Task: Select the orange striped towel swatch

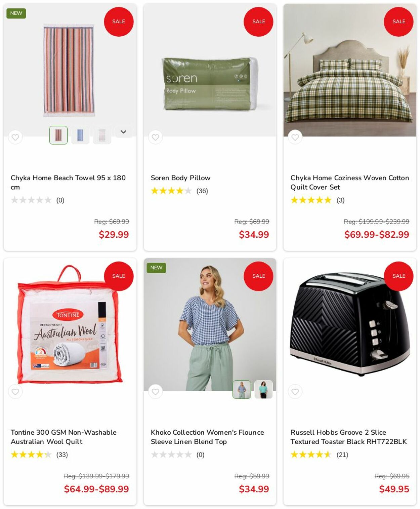Action: [x=58, y=135]
